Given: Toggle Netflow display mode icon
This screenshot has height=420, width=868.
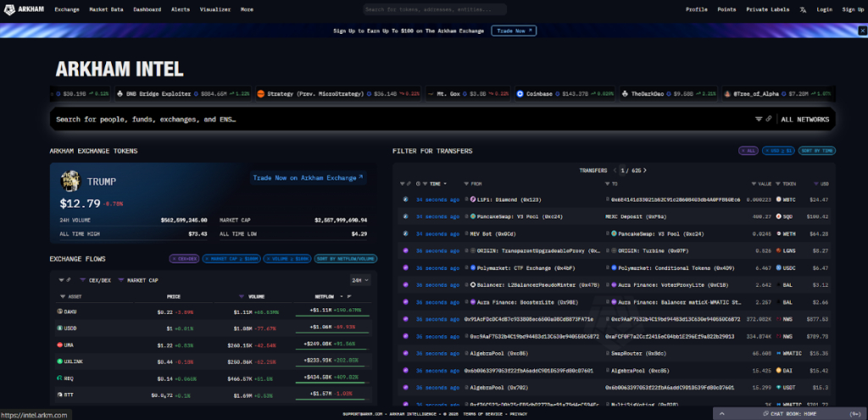Looking at the screenshot, I should tap(349, 296).
